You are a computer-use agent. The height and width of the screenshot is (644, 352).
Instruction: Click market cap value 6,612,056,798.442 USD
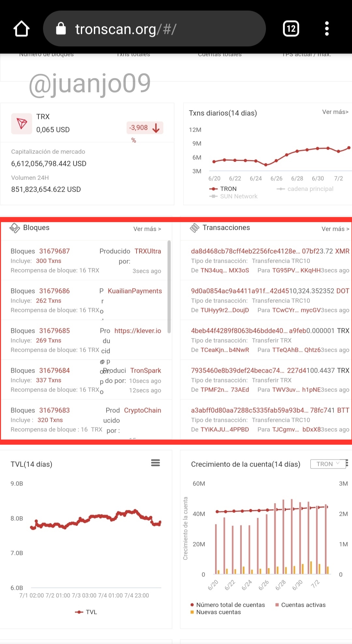[x=49, y=164]
